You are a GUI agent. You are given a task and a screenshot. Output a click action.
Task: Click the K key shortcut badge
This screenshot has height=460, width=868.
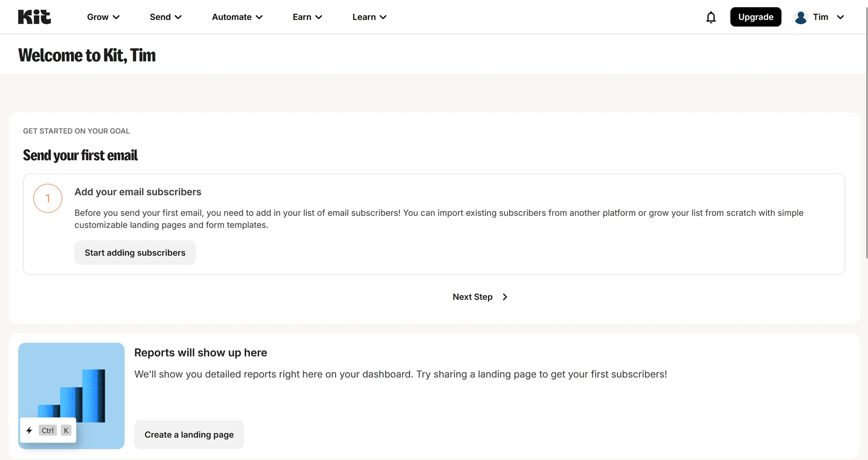pos(66,430)
